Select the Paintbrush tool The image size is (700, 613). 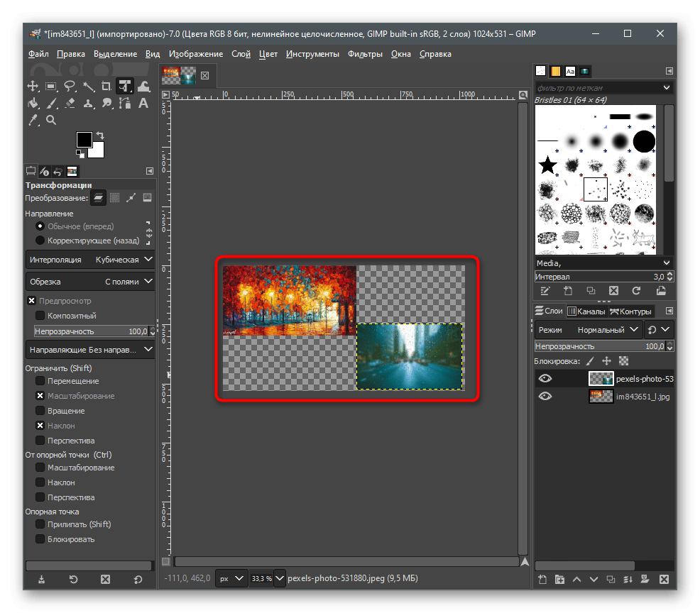click(52, 104)
